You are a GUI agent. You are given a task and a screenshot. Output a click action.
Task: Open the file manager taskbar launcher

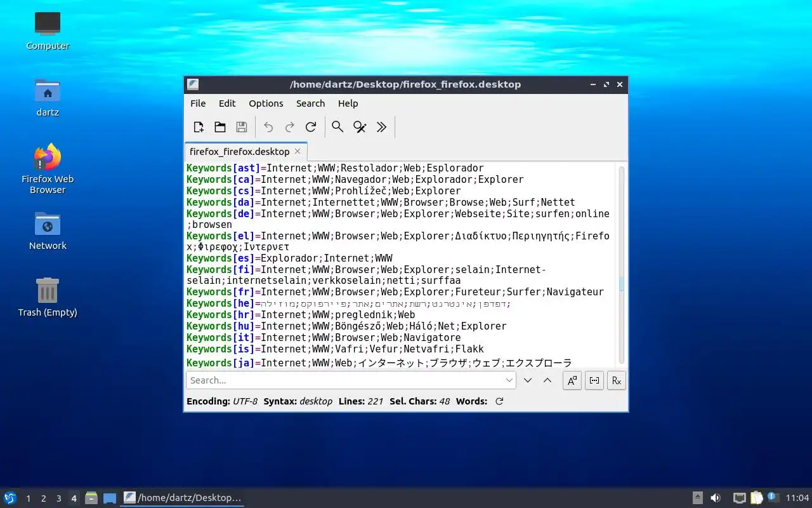[91, 498]
